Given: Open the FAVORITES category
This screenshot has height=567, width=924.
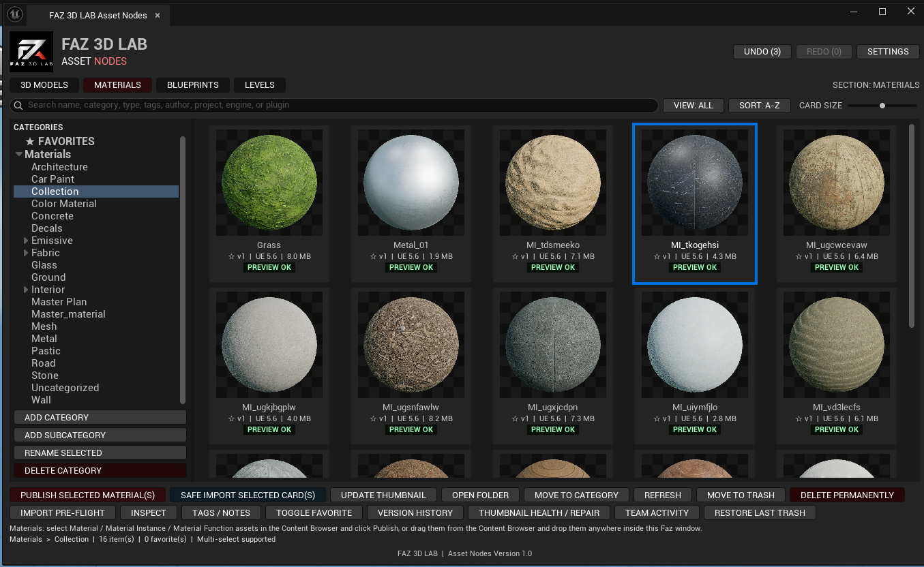Looking at the screenshot, I should (60, 142).
